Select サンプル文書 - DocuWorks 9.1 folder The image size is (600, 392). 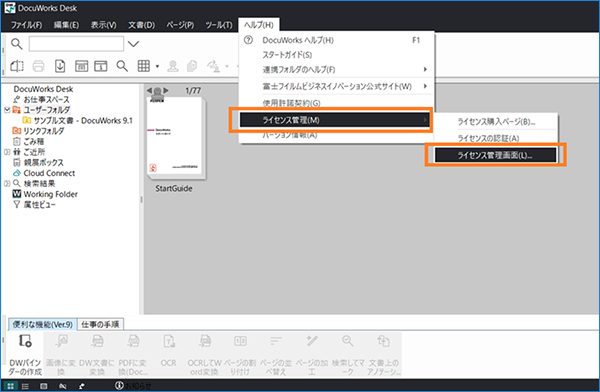[83, 121]
